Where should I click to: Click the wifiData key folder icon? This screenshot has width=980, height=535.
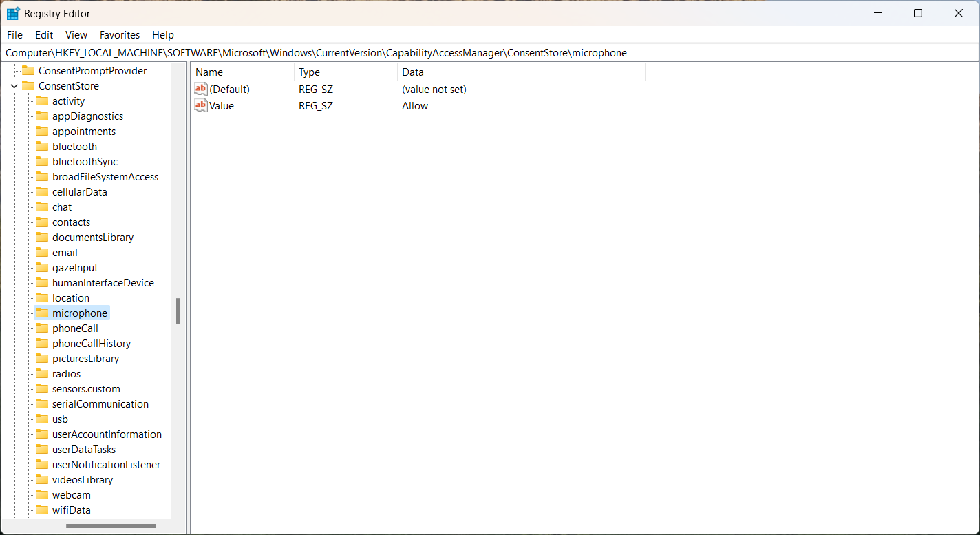click(43, 510)
